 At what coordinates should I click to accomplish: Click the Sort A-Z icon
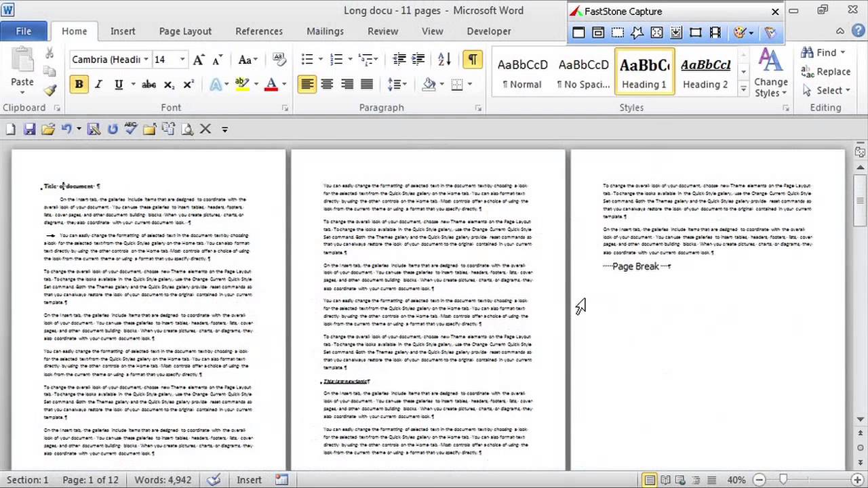click(444, 60)
